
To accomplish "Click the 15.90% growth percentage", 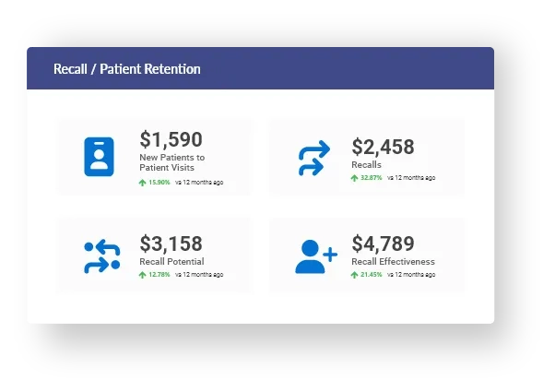I will [x=159, y=183].
